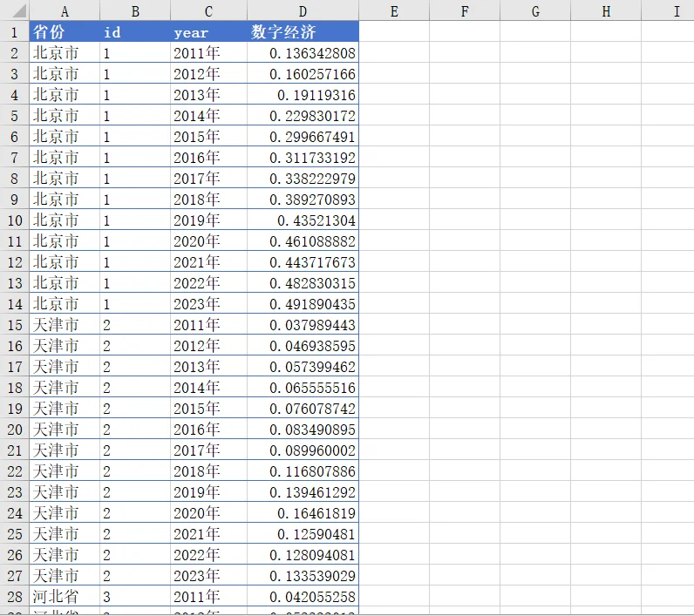694x616 pixels.
Task: Select cell with value 0.19119316
Action: [303, 95]
